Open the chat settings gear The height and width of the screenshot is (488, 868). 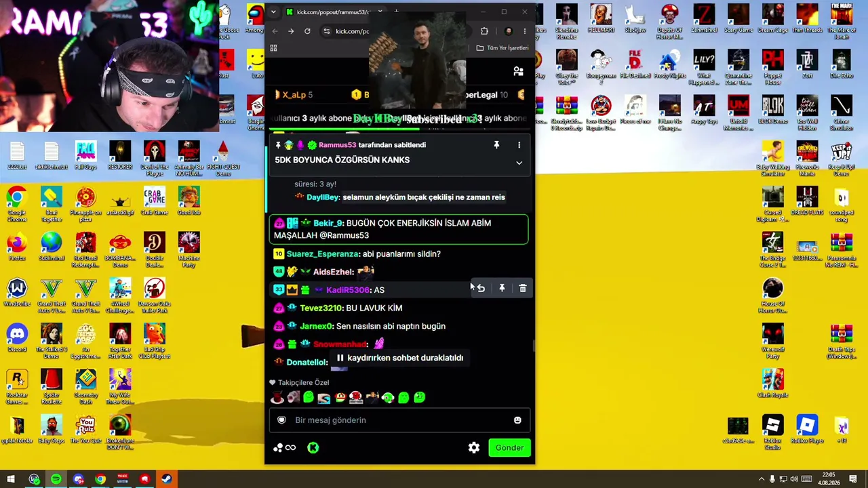pos(474,447)
